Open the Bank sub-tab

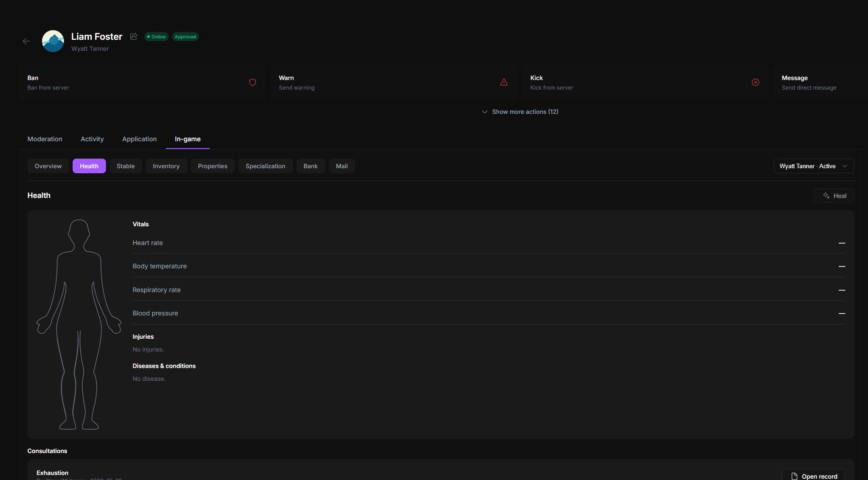[311, 166]
